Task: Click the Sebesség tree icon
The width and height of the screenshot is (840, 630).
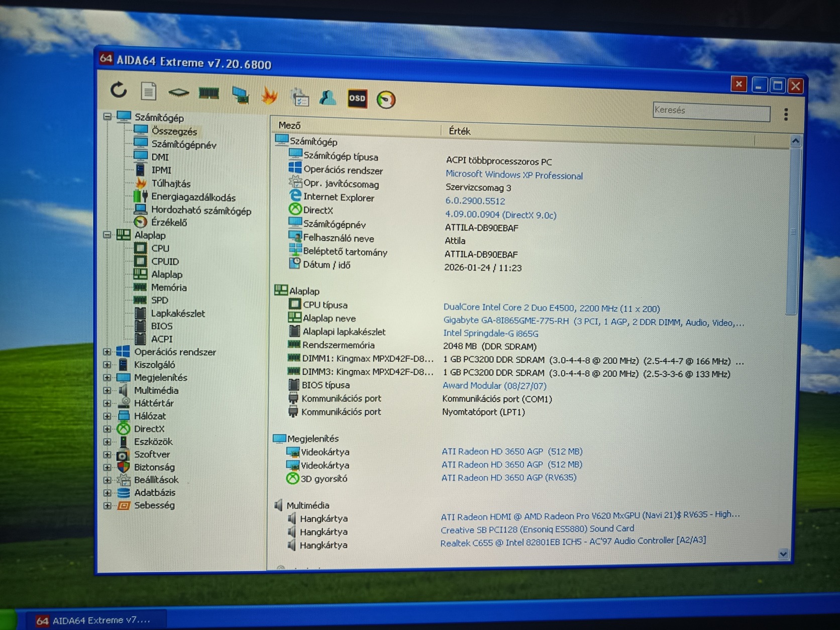Action: 123,505
